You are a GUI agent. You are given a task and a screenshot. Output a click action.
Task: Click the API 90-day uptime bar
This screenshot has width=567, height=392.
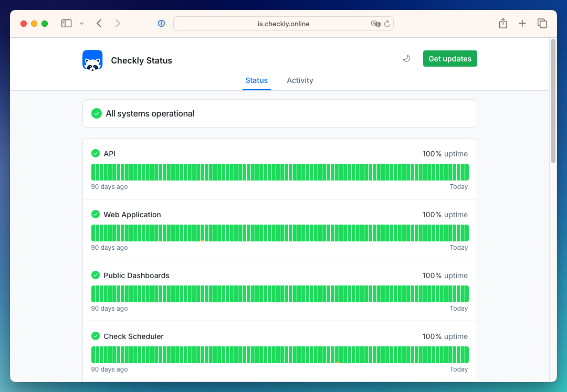[x=280, y=172]
